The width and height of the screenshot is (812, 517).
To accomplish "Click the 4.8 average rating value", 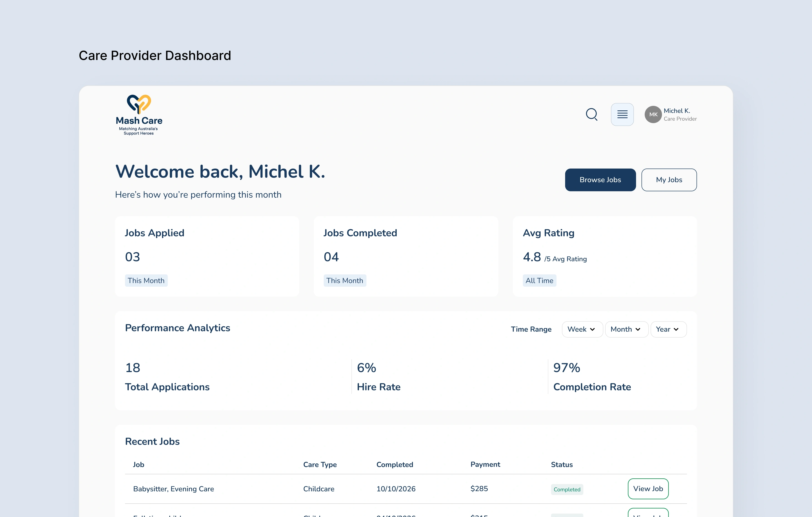I will 532,257.
